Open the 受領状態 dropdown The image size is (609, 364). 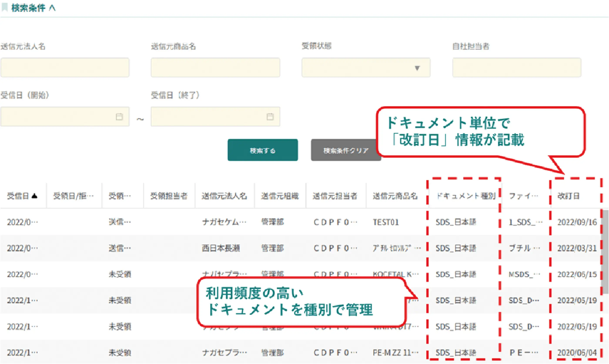[366, 68]
